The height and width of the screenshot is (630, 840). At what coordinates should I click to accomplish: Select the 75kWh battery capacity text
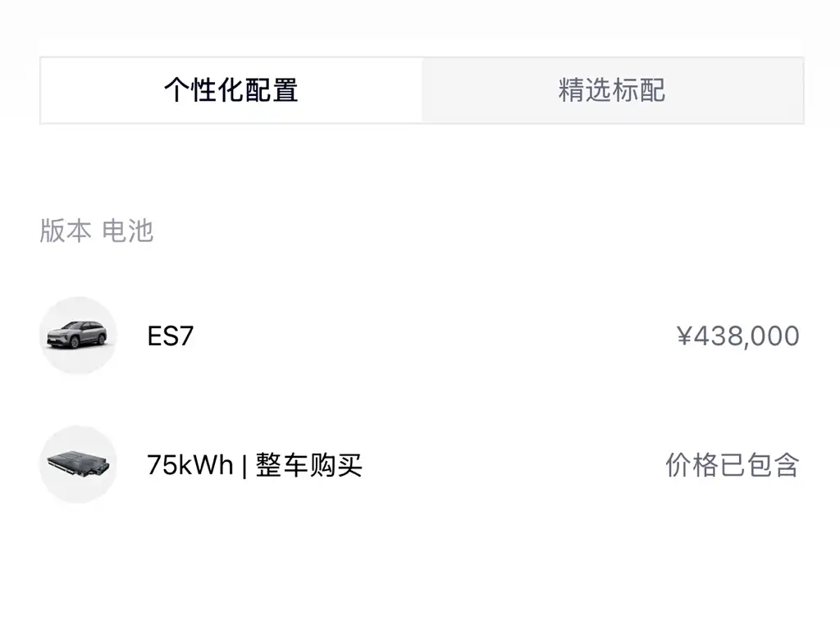[190, 464]
